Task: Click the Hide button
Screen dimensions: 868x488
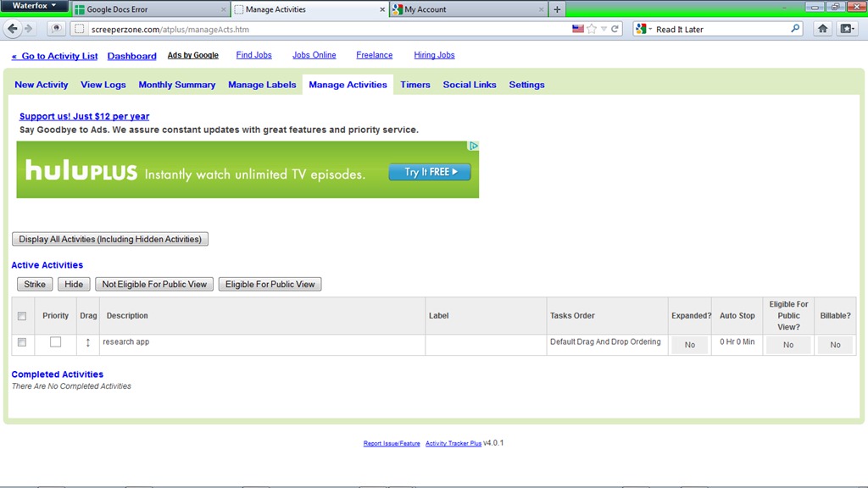Action: click(x=74, y=285)
